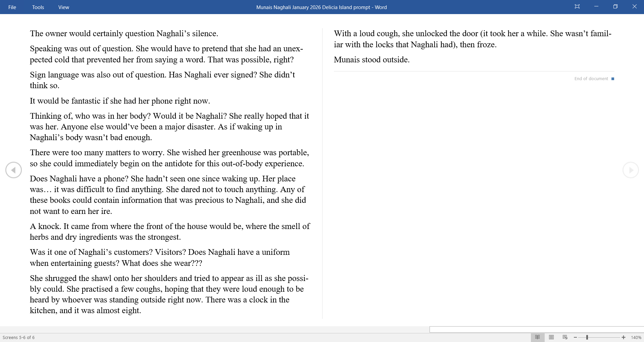Click the next screen arrow button

pyautogui.click(x=631, y=170)
